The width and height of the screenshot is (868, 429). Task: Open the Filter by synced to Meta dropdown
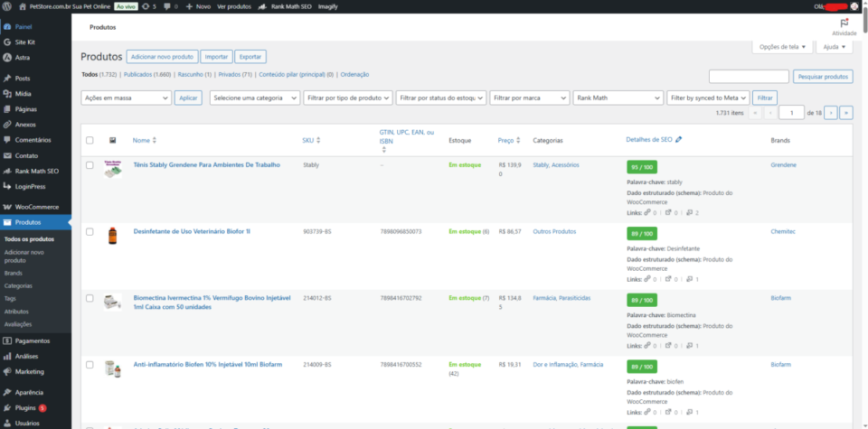point(709,98)
